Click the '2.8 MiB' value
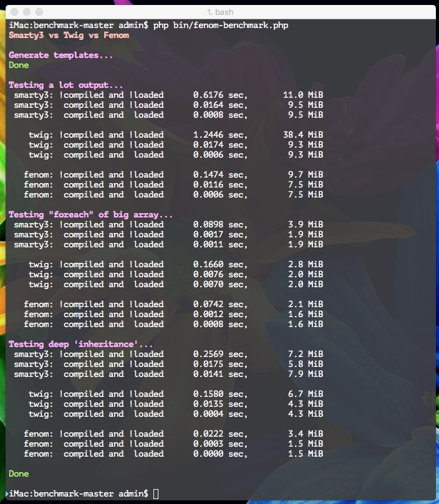Image resolution: width=439 pixels, height=504 pixels. coord(306,265)
